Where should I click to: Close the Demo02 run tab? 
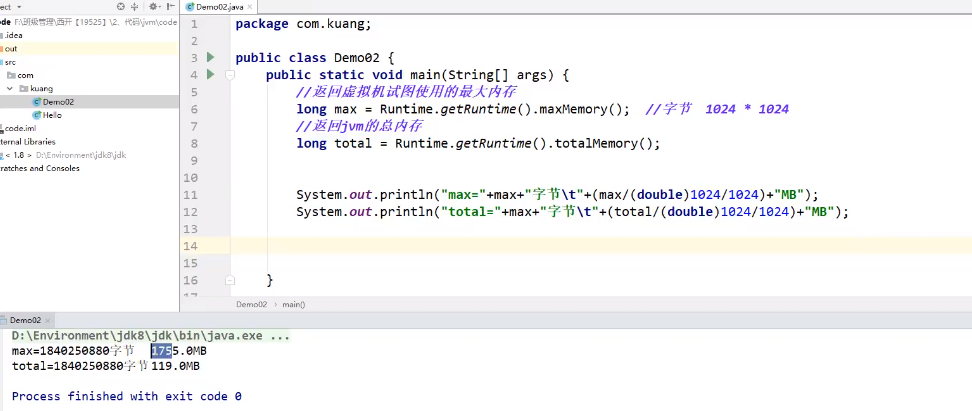48,320
